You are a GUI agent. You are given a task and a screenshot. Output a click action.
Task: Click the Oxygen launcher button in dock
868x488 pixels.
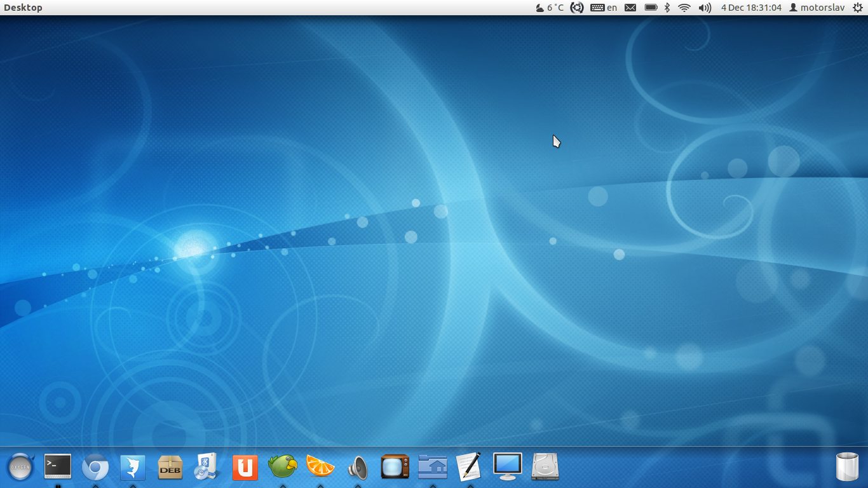[20, 468]
